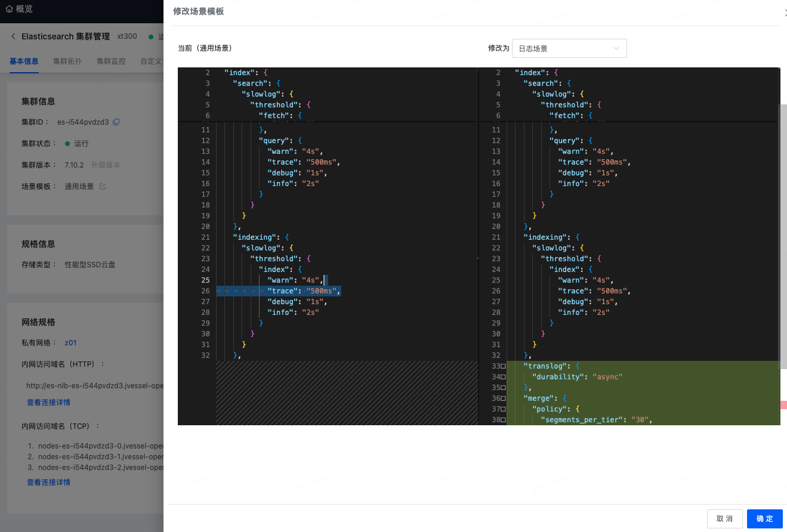Click the nodes-es-i544pvdzd3-0 TCP address

101,446
